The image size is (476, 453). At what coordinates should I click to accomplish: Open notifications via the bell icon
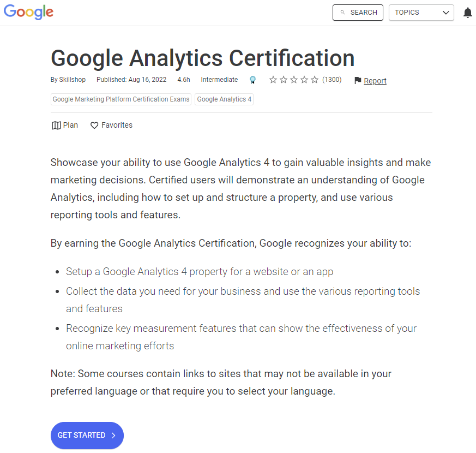[x=467, y=12]
